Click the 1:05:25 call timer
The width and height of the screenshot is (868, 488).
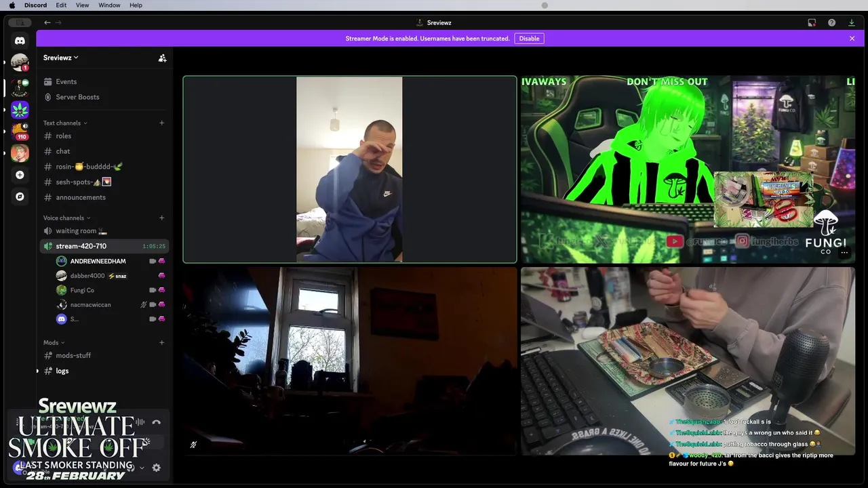[x=153, y=246]
